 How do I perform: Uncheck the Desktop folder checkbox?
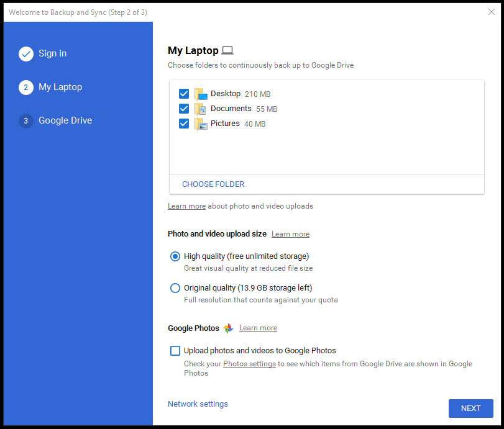tap(184, 94)
